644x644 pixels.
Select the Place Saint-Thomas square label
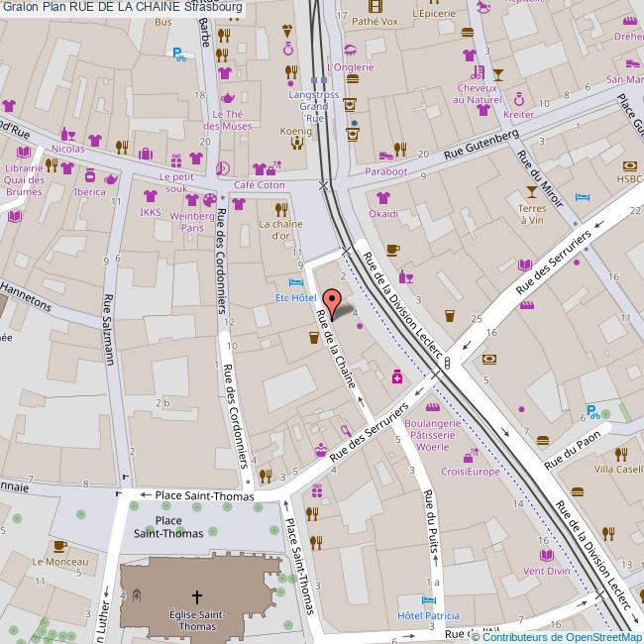179,526
